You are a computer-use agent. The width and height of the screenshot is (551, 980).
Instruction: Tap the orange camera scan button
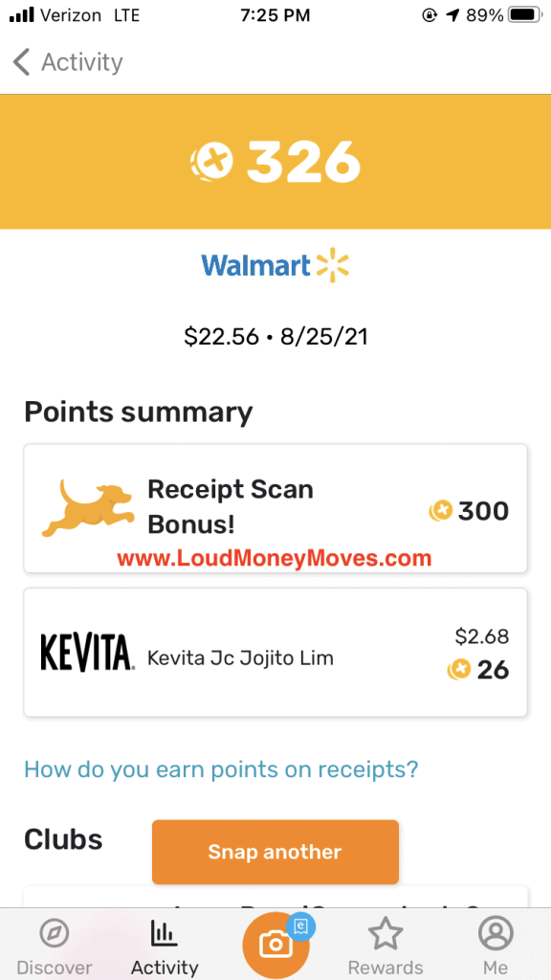275,945
